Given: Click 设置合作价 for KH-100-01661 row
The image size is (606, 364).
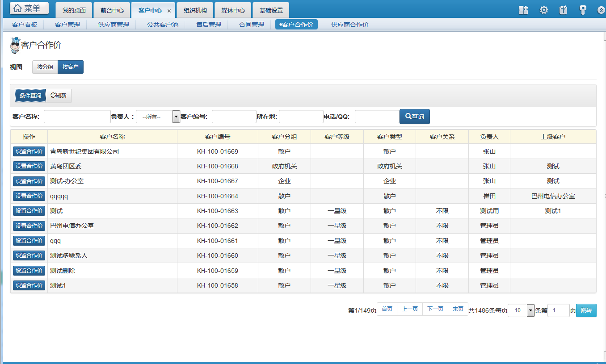Looking at the screenshot, I should pos(29,241).
